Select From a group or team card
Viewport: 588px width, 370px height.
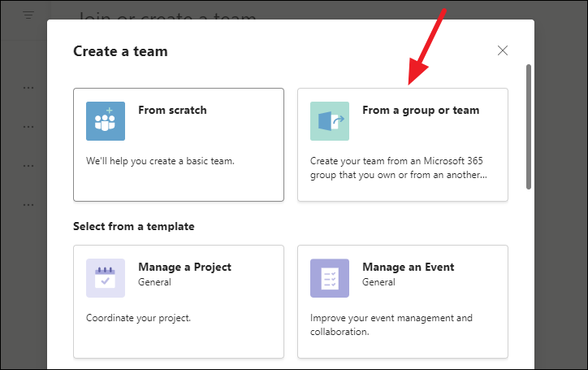pos(403,145)
